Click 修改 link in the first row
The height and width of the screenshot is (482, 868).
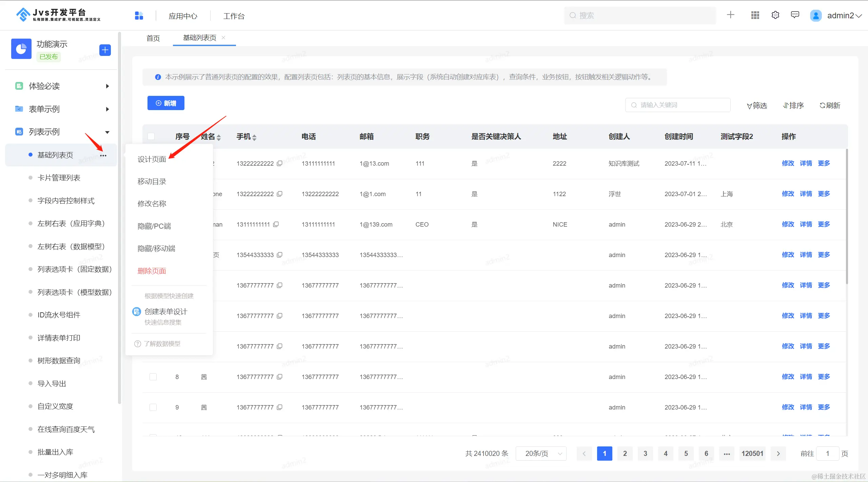click(x=788, y=163)
